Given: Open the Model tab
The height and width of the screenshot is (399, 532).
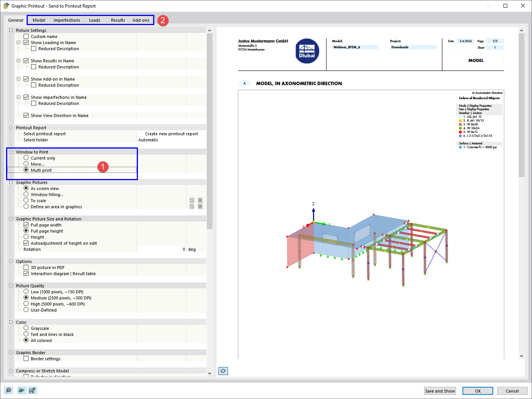Looking at the screenshot, I should (x=39, y=20).
